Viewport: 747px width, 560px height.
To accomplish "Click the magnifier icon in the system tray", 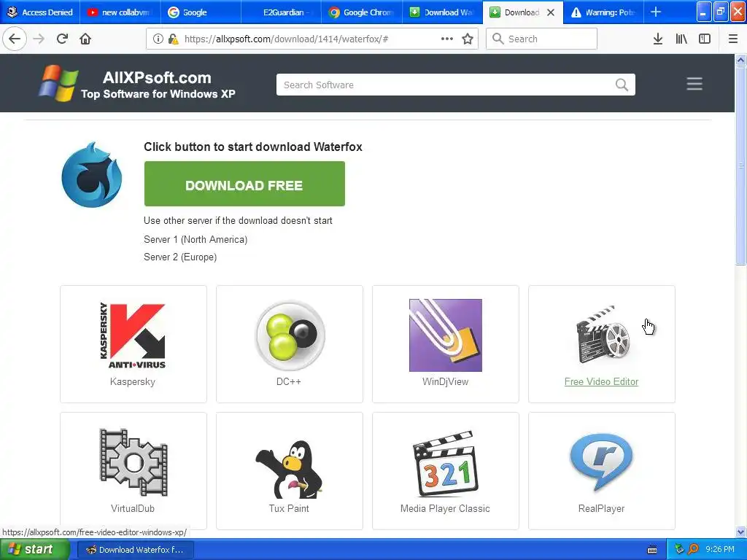I will [693, 550].
